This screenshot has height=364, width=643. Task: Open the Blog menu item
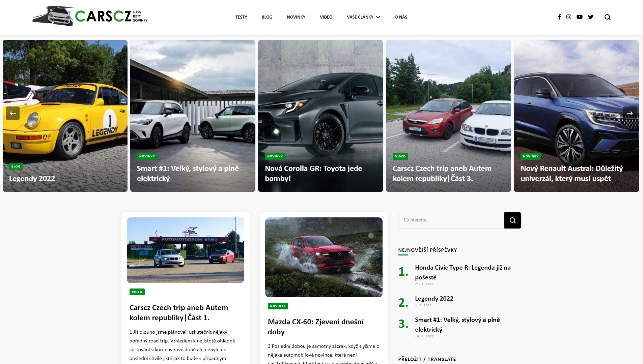pyautogui.click(x=267, y=17)
